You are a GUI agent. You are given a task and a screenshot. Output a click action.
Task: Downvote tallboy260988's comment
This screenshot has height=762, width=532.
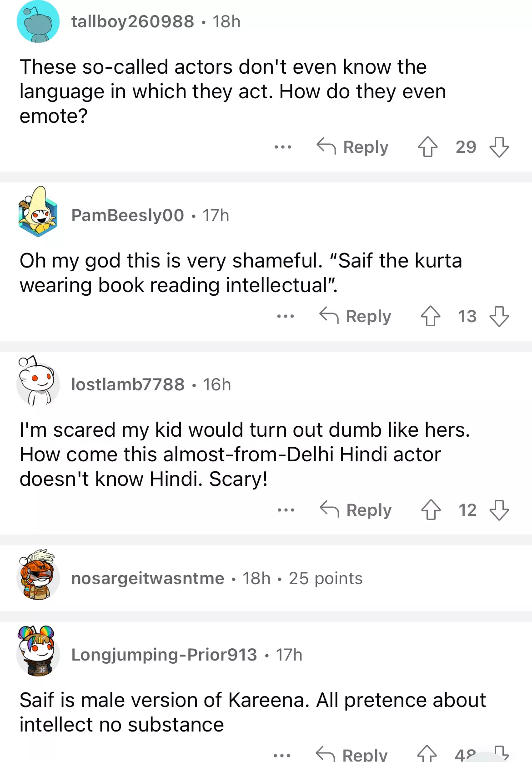click(499, 147)
